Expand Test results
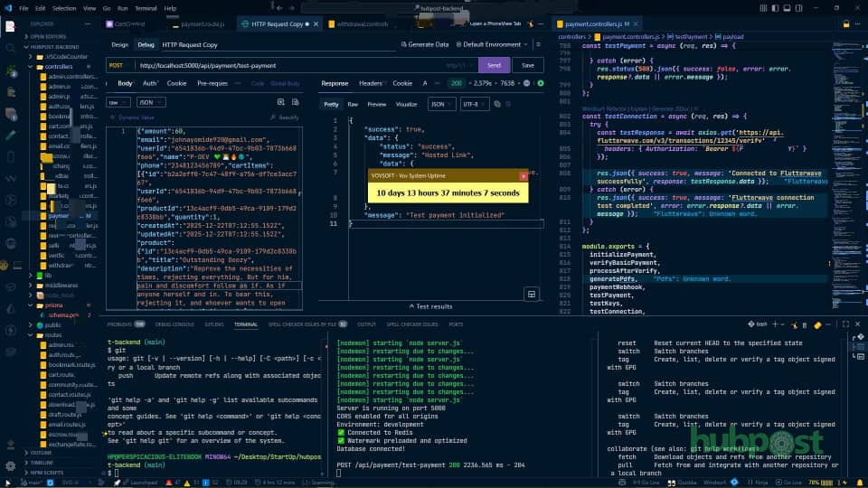868x488 pixels. coord(430,306)
